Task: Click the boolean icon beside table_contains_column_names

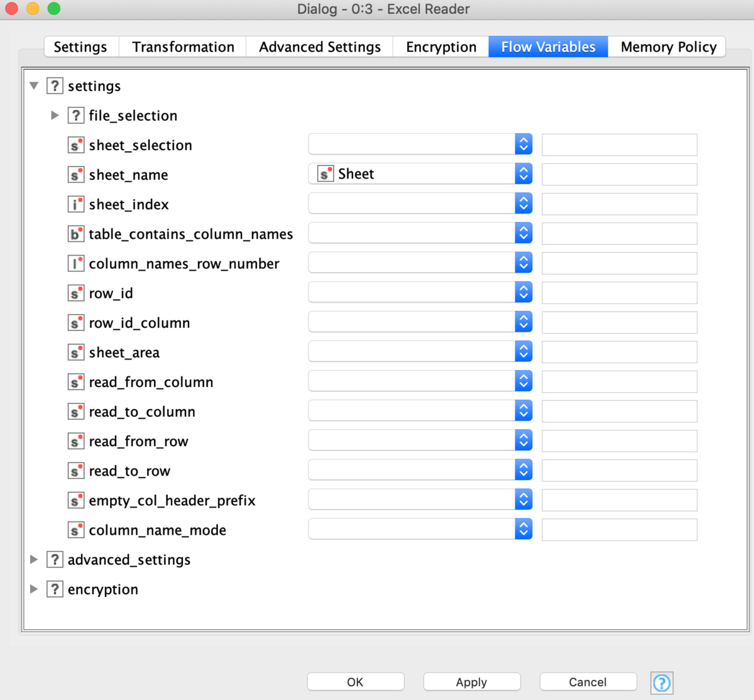Action: 76,234
